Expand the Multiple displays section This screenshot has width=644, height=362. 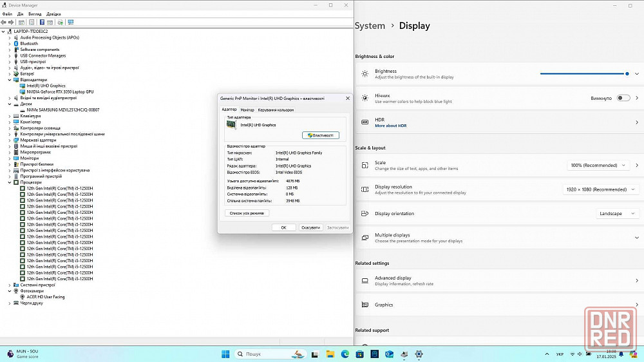[x=637, y=238]
